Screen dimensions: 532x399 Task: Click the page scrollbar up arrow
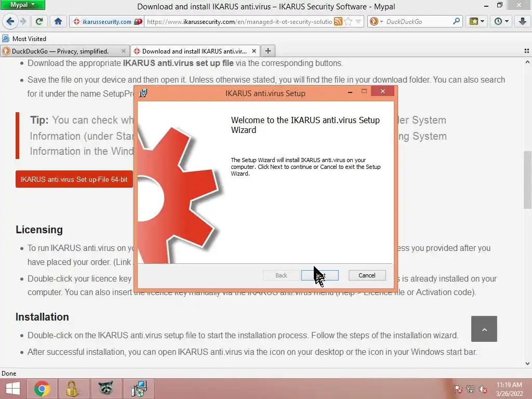(x=527, y=62)
